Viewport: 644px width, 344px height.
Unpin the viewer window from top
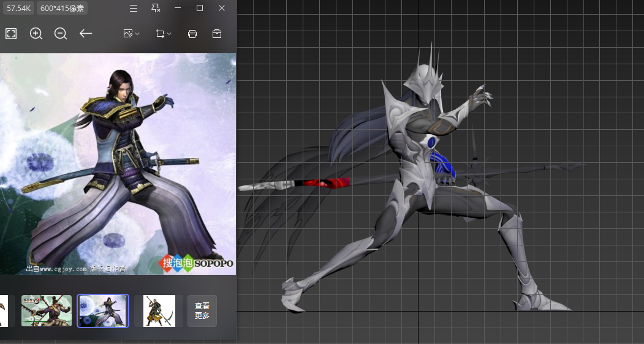(x=156, y=8)
